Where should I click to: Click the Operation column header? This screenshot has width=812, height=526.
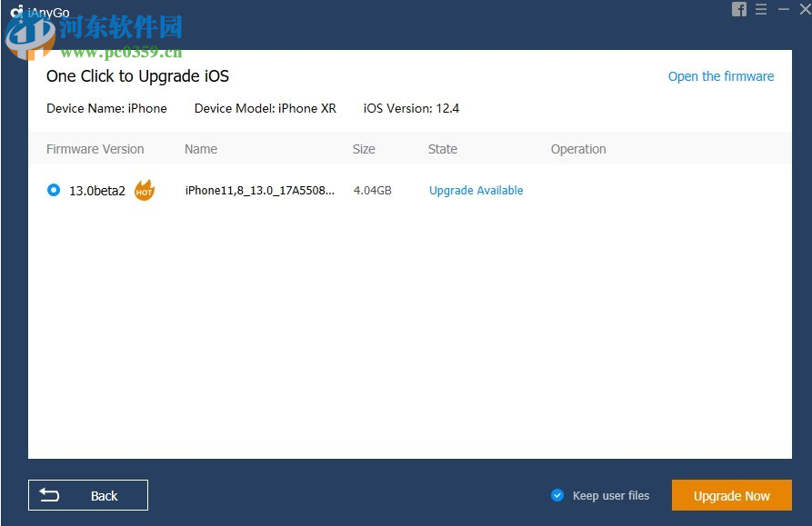578,149
